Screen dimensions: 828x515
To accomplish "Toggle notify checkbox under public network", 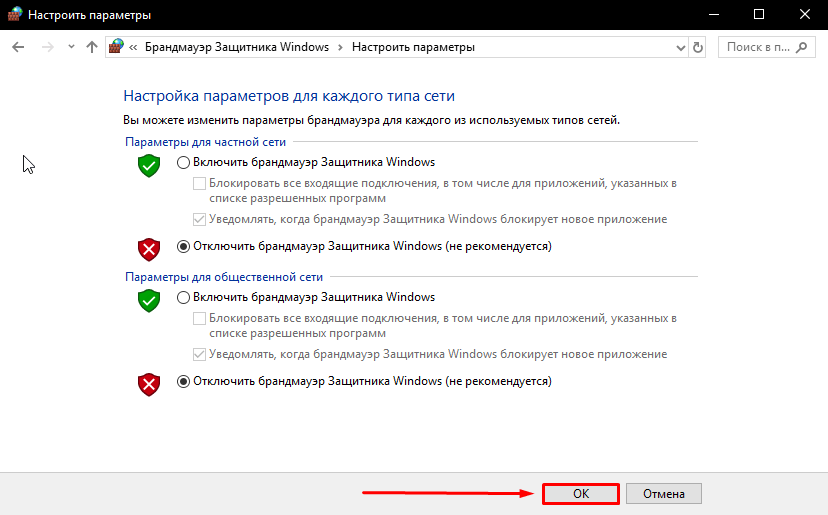I will (199, 354).
